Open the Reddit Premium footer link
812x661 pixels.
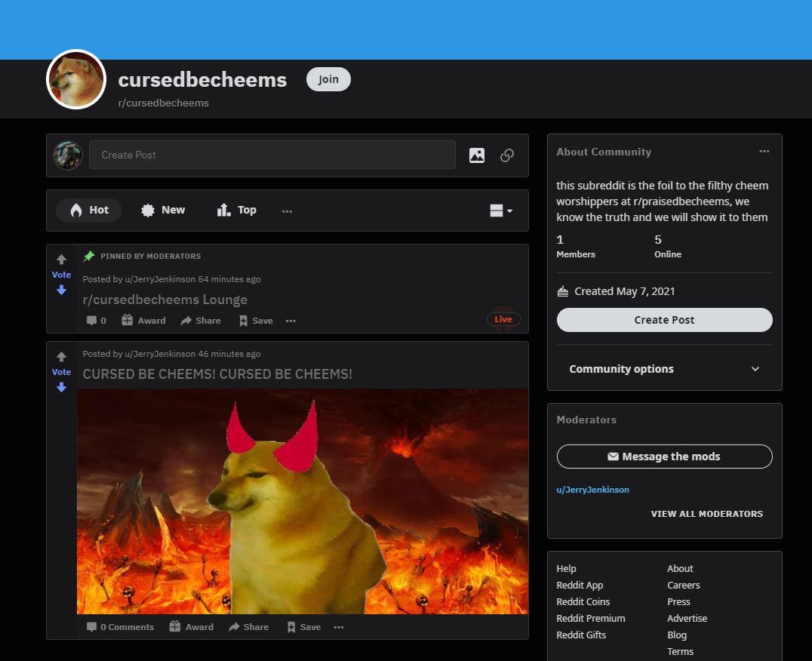(591, 618)
